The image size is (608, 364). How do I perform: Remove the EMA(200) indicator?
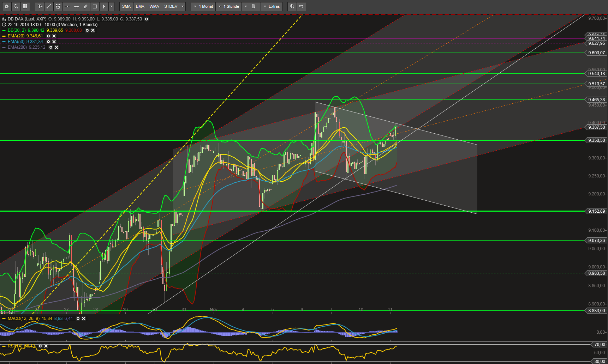coord(56,47)
